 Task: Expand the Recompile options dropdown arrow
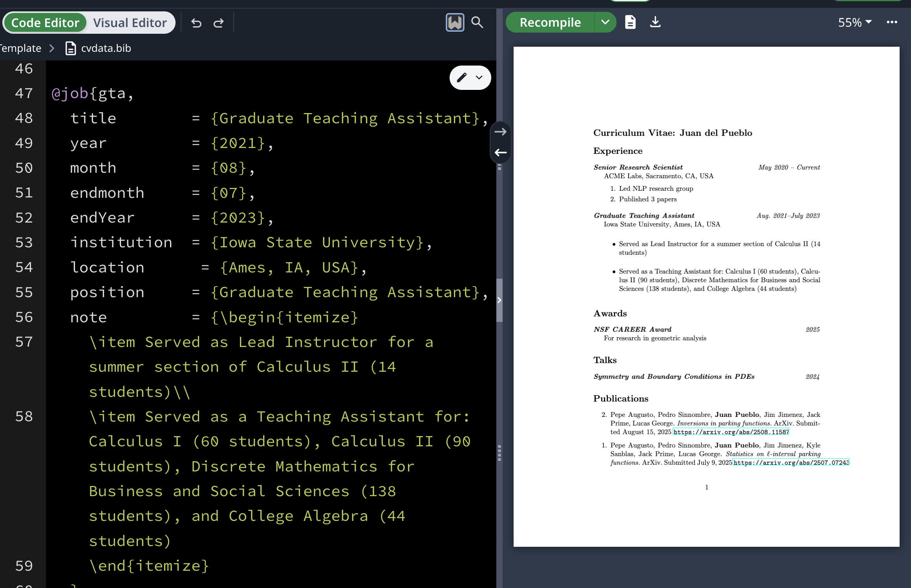(605, 22)
